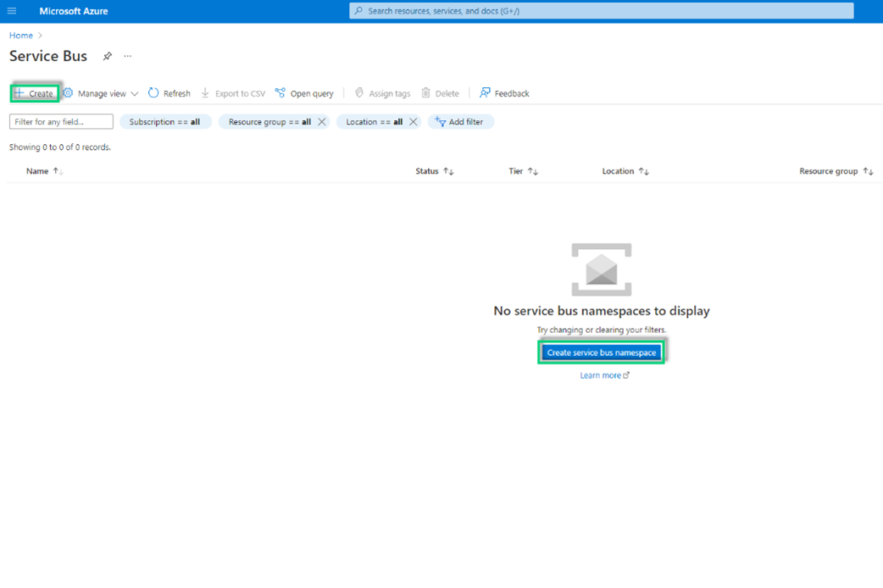883x588 pixels.
Task: Go to the Home breadcrumb
Action: coord(21,36)
